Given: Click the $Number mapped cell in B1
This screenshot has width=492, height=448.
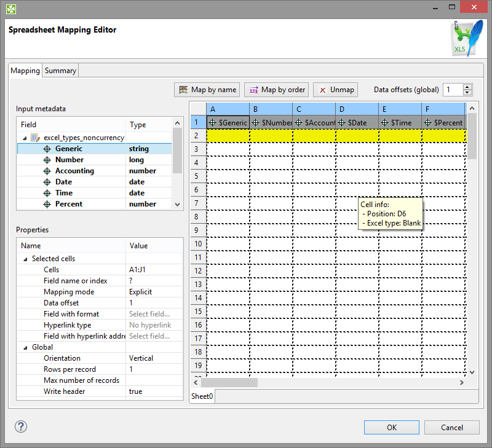Looking at the screenshot, I should click(271, 122).
